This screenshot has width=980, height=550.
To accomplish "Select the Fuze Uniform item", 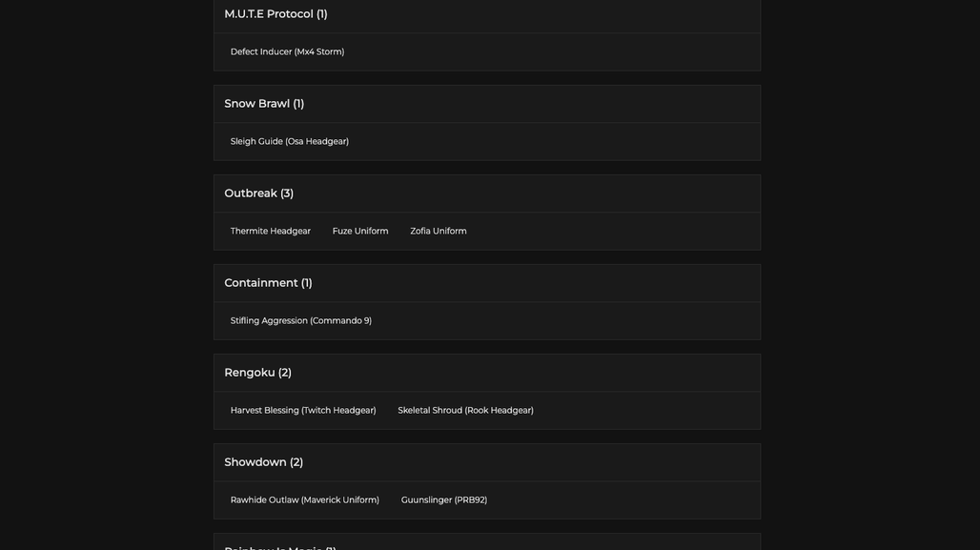I will (360, 232).
